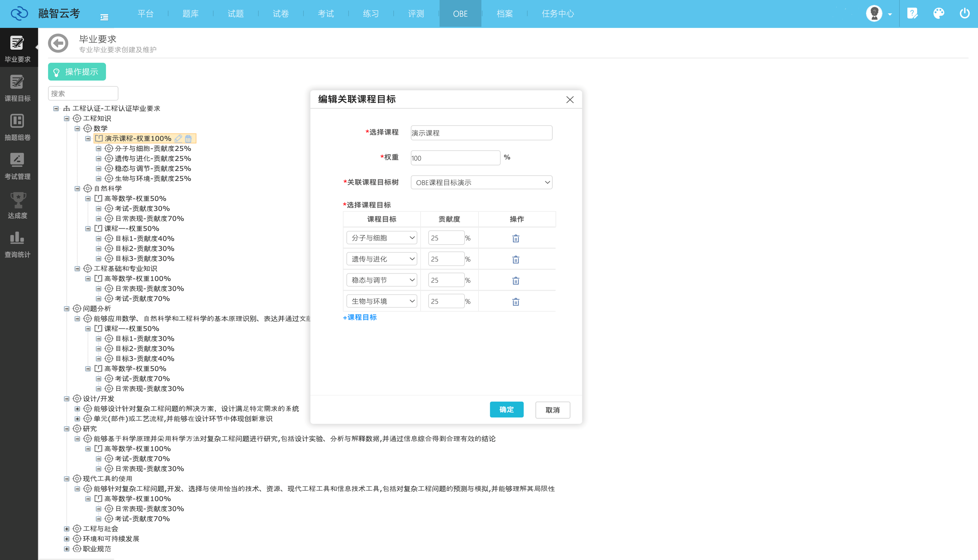
Task: Click the help question mark icon
Action: tap(912, 13)
